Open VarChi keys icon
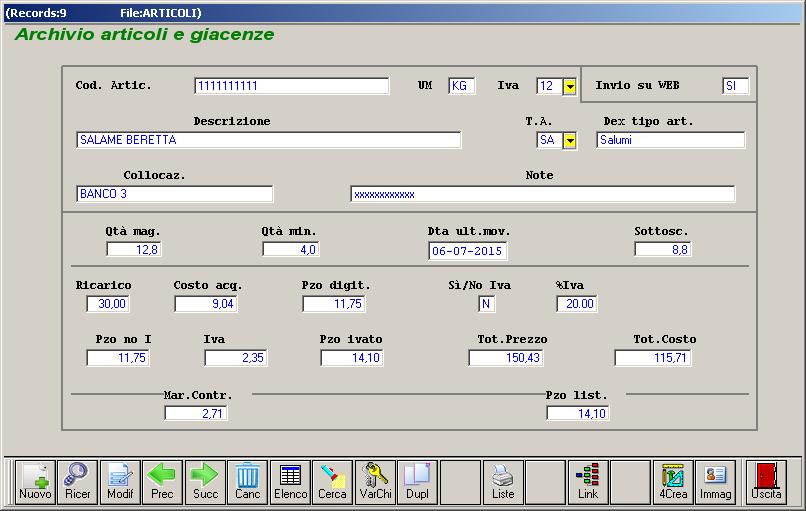The width and height of the screenshot is (806, 511). [x=375, y=482]
